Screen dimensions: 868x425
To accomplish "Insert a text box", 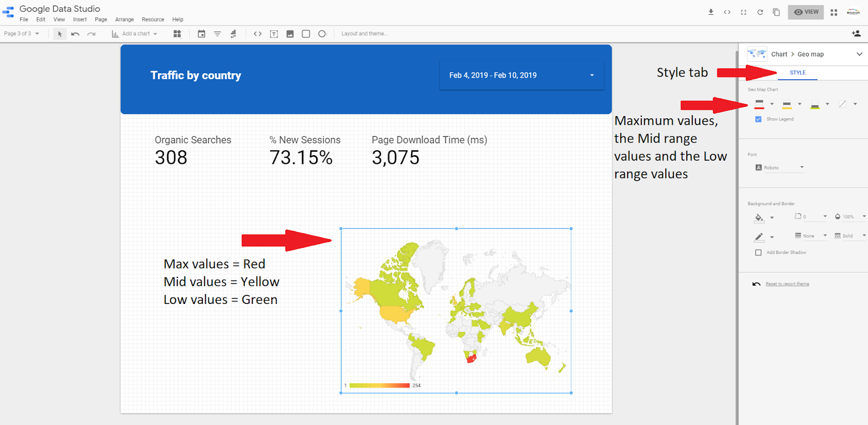I will tap(274, 34).
